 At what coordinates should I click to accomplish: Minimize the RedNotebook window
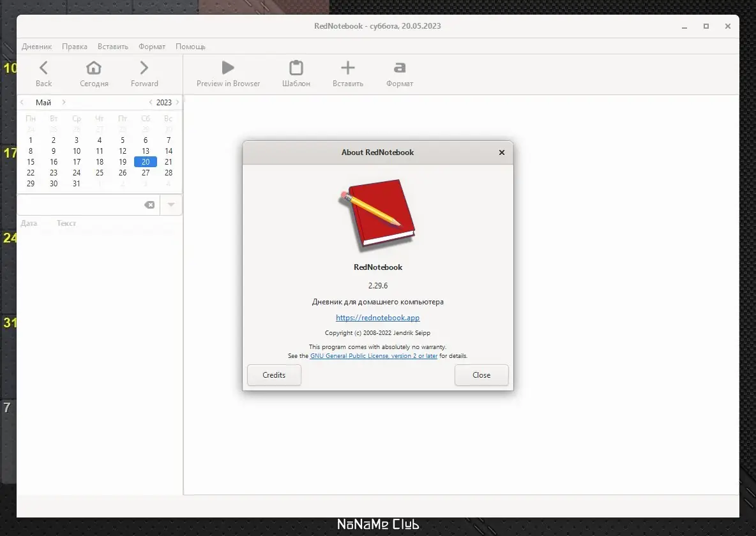point(684,27)
